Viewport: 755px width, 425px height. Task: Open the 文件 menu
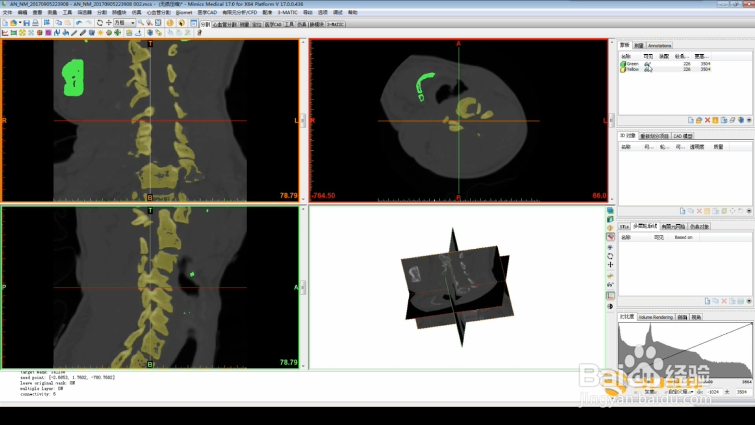point(8,13)
